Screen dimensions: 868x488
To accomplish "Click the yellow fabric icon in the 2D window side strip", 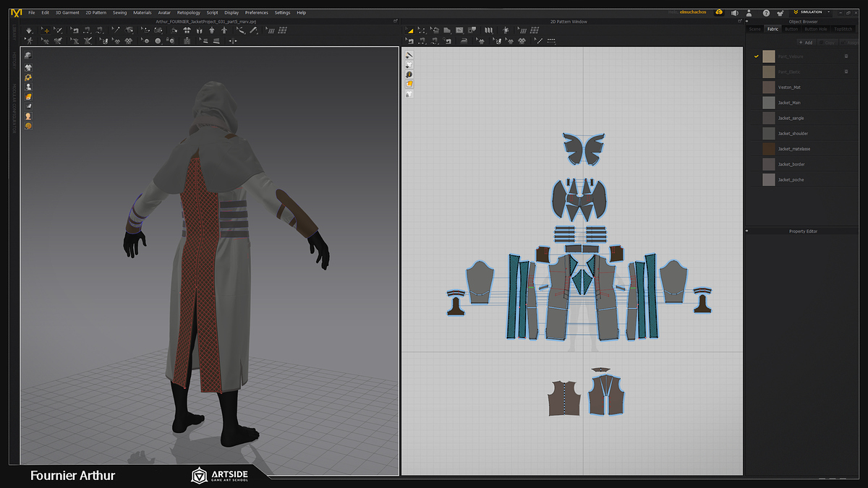I will click(x=409, y=84).
